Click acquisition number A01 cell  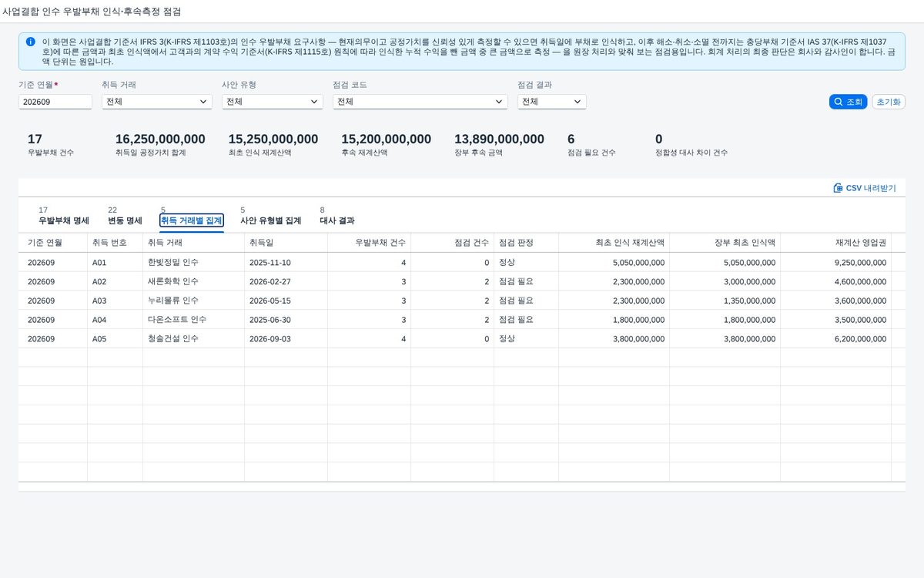click(x=115, y=262)
